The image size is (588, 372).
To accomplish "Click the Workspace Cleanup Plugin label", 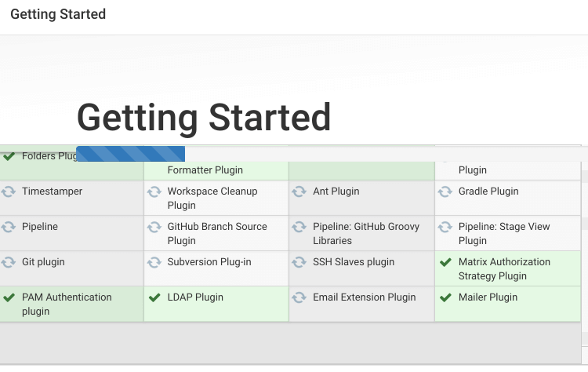I will (212, 199).
